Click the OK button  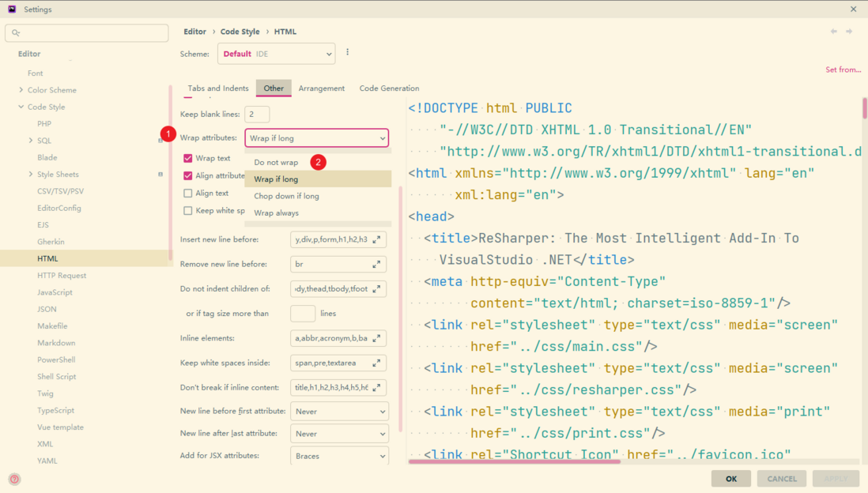click(x=731, y=479)
